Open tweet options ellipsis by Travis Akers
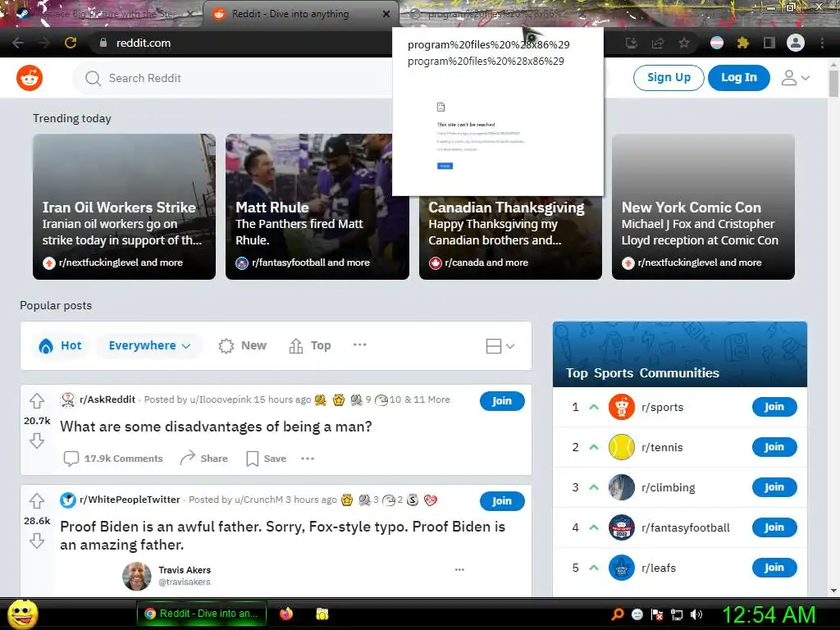This screenshot has width=840, height=630. 459,569
